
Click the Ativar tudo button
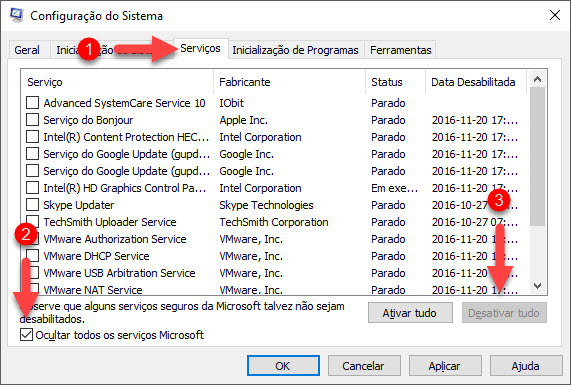pos(410,313)
